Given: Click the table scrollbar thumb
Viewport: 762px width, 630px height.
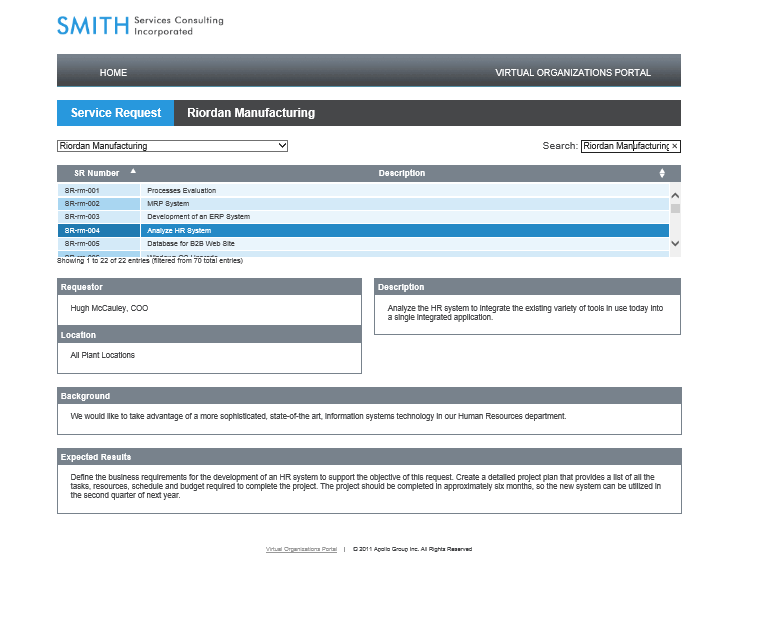Looking at the screenshot, I should (x=675, y=209).
